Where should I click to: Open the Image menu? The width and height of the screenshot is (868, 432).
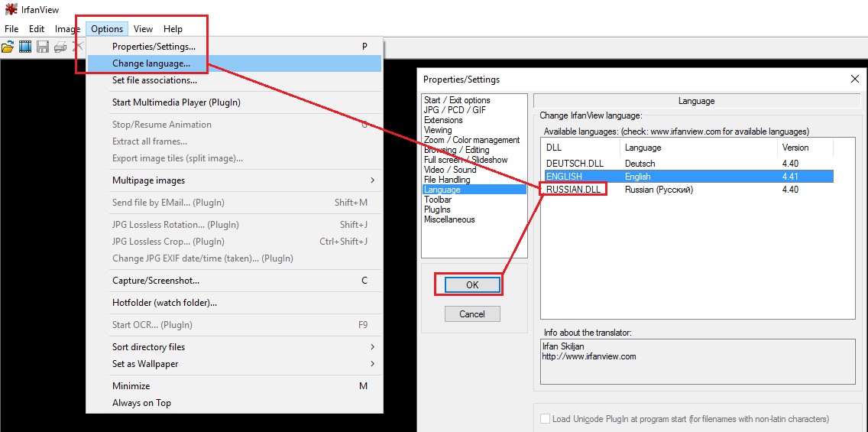pyautogui.click(x=67, y=29)
